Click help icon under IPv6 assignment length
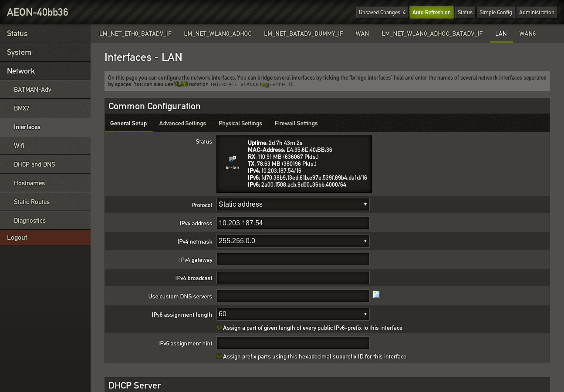564x392 pixels. point(219,328)
